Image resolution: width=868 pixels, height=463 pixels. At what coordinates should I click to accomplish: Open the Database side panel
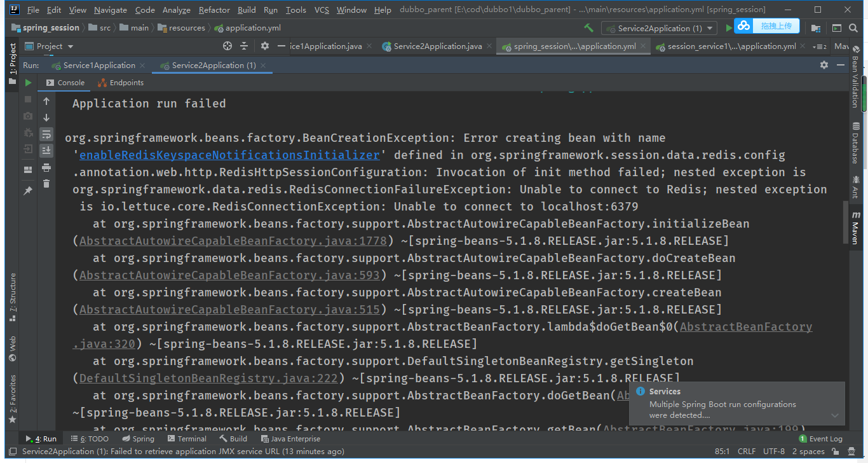pos(855,142)
